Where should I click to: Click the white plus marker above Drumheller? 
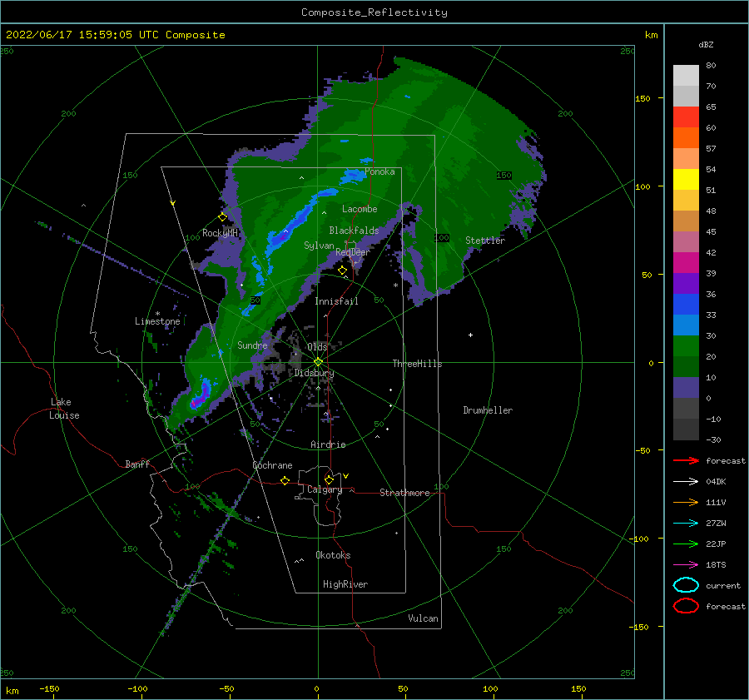coord(470,335)
